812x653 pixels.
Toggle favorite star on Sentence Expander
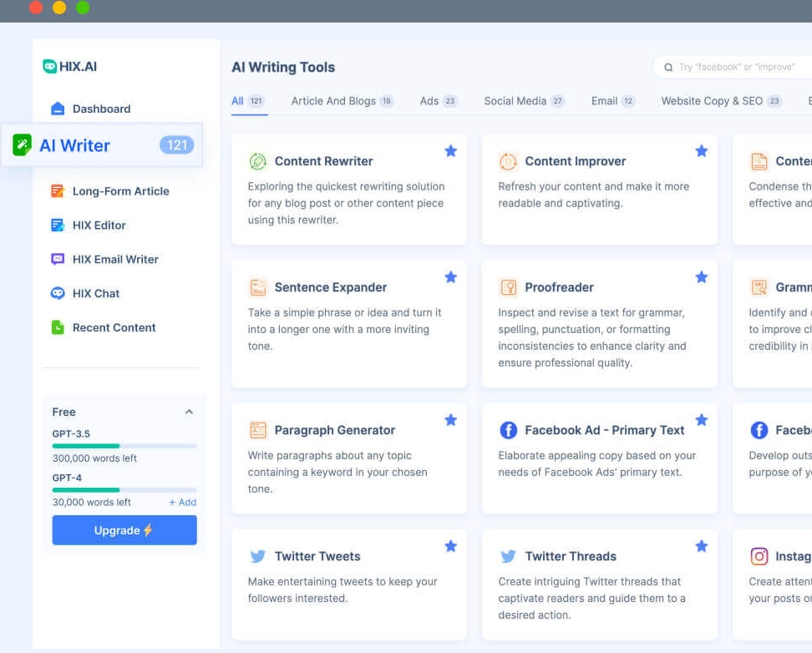(x=451, y=277)
